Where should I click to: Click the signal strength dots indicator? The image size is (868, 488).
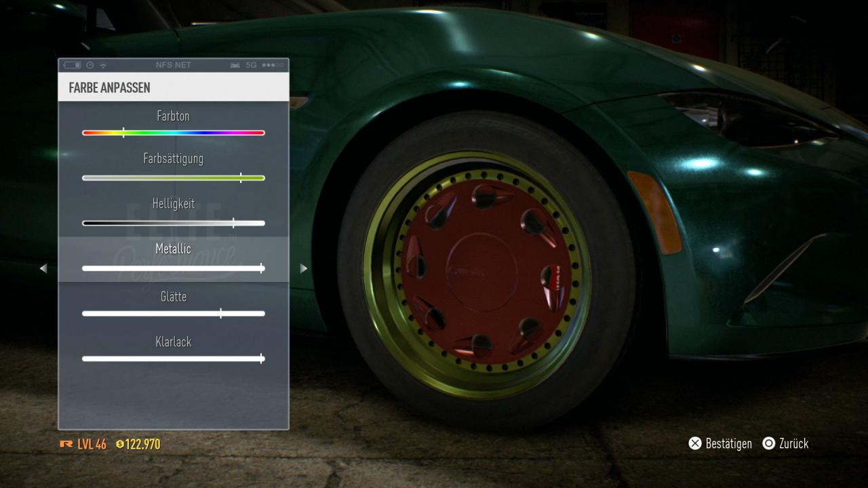pos(273,65)
